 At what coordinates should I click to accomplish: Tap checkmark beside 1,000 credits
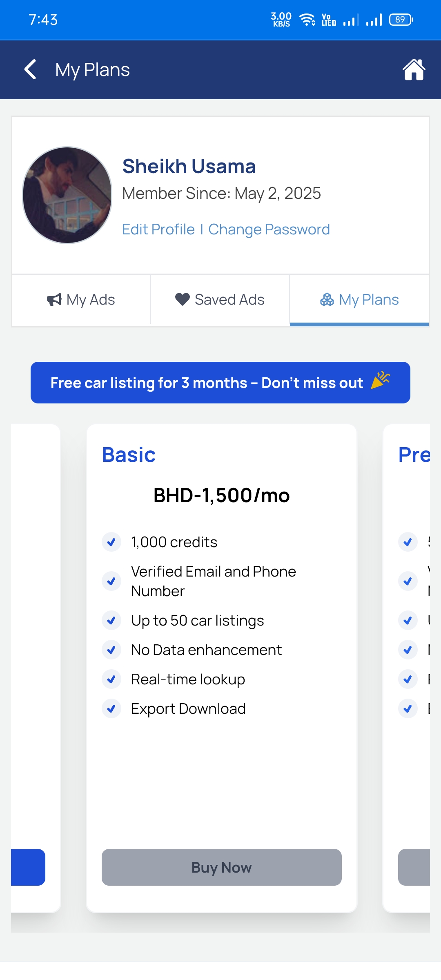[111, 542]
